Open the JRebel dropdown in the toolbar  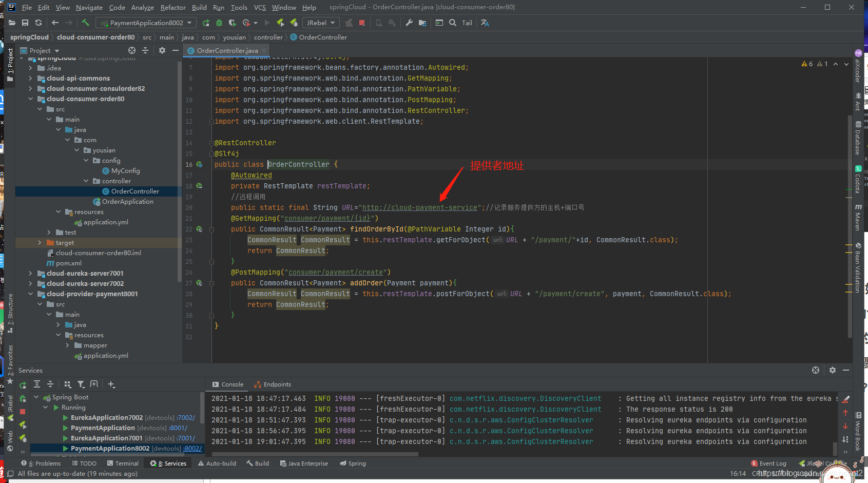pyautogui.click(x=321, y=23)
